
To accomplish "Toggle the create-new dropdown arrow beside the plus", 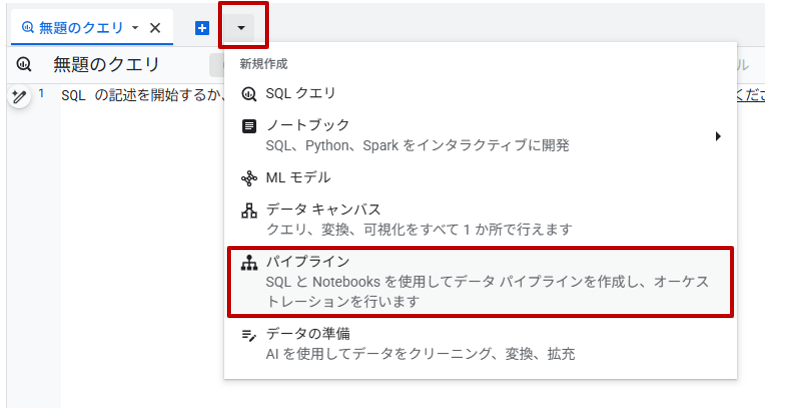I will [x=241, y=27].
